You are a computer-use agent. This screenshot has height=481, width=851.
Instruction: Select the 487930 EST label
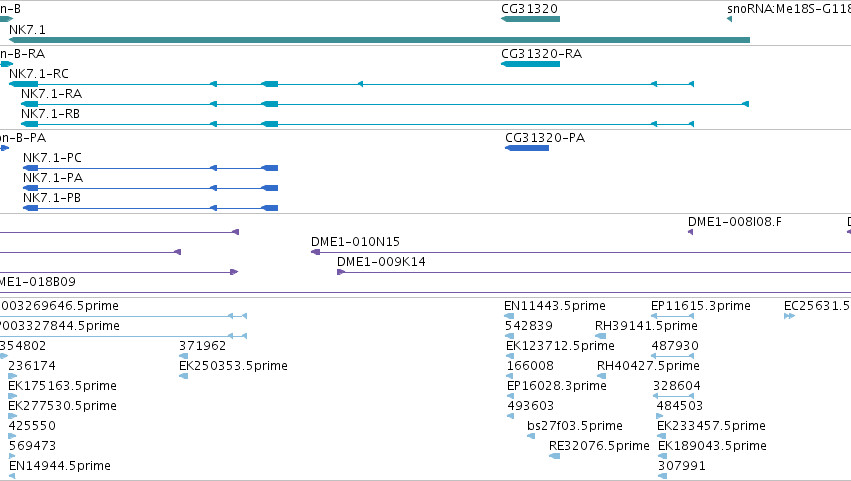point(675,346)
